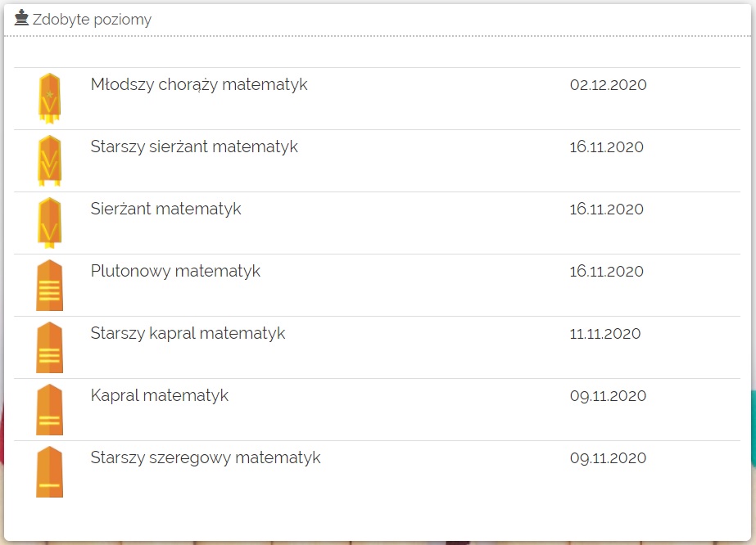This screenshot has height=545, width=756.
Task: Select the Sierżant matematyk level title
Action: pos(165,209)
